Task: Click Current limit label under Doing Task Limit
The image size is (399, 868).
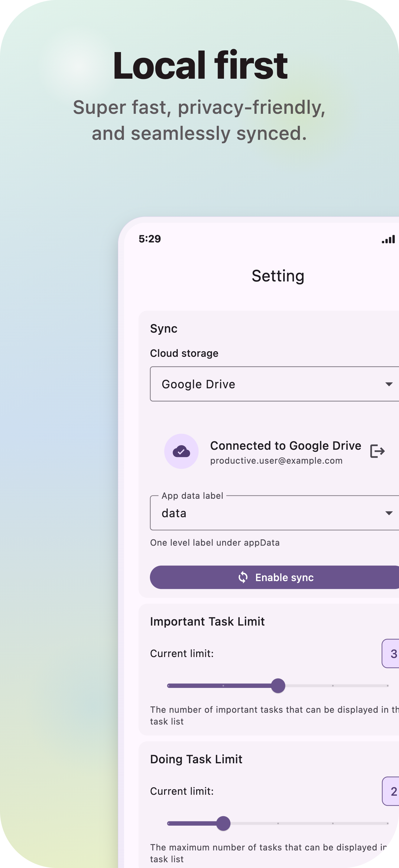Action: click(182, 791)
